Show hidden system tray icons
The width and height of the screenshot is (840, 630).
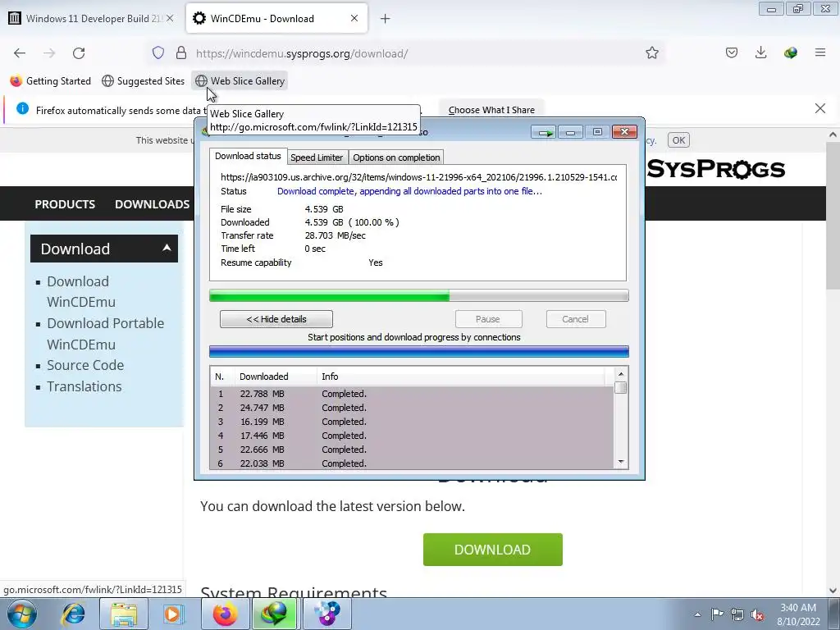(697, 614)
